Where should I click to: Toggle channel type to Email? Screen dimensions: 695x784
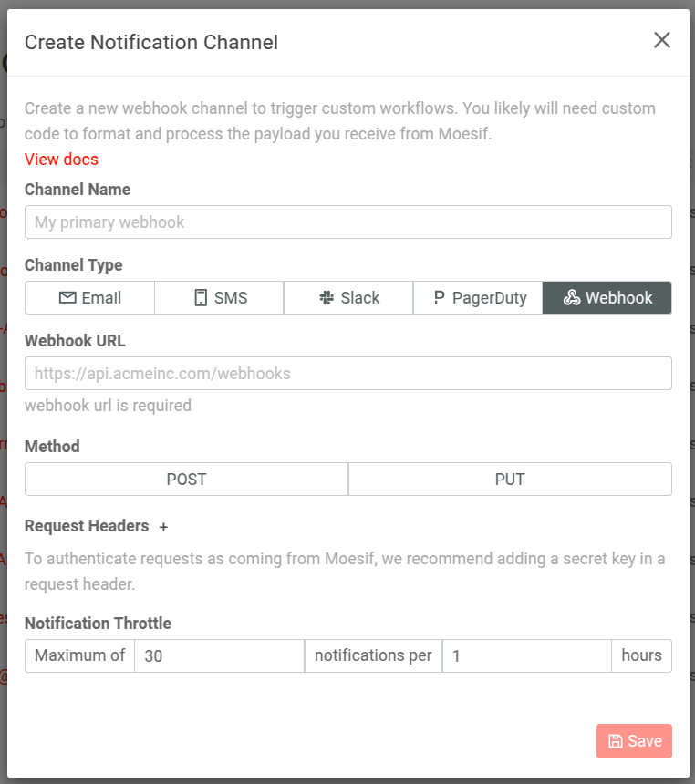pos(88,297)
